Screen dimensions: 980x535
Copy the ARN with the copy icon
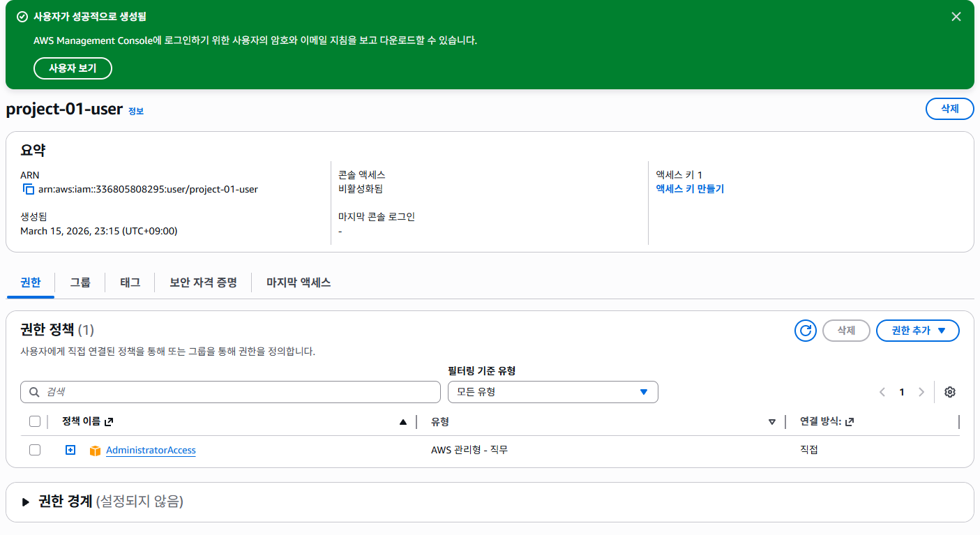[x=29, y=189]
